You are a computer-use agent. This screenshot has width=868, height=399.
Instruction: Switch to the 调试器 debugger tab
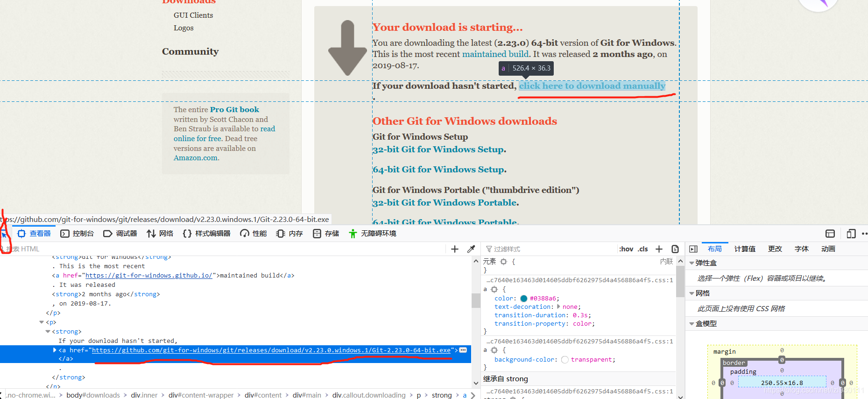pos(120,234)
